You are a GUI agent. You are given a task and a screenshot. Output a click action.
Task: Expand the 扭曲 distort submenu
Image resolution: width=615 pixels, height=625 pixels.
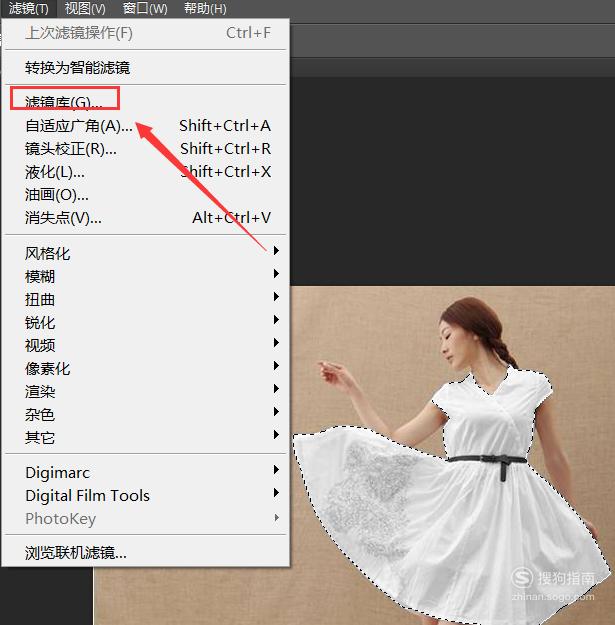pos(145,300)
